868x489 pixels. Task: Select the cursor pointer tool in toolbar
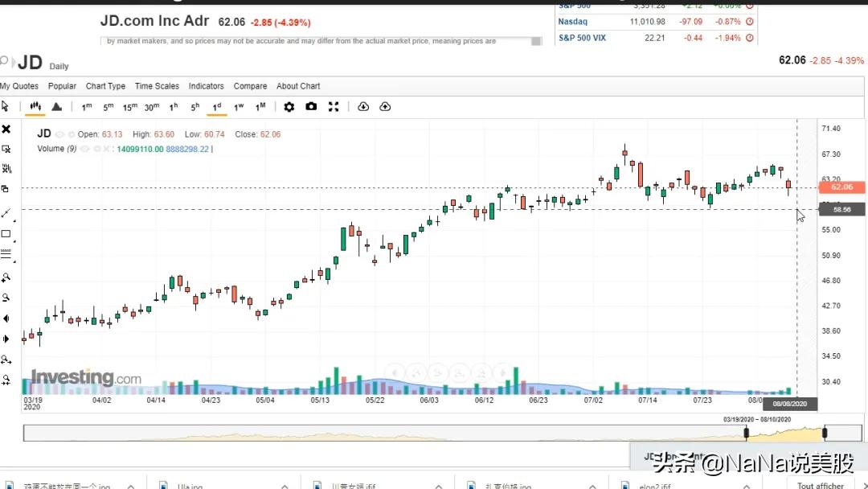click(x=5, y=106)
